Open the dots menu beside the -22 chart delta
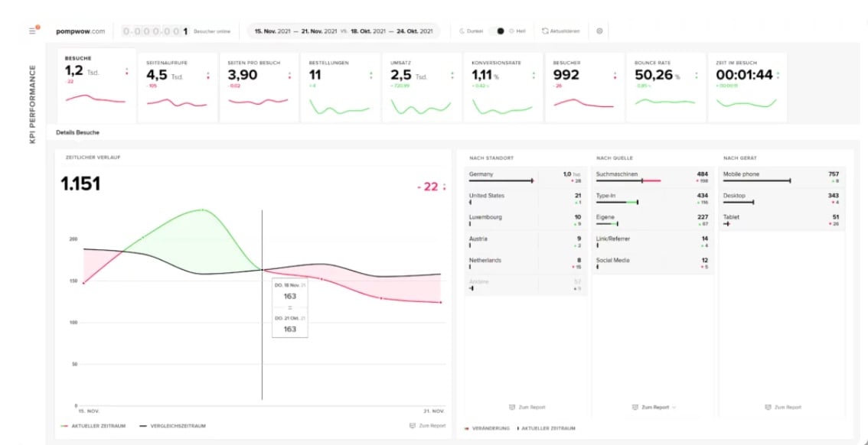The image size is (868, 445). point(444,187)
